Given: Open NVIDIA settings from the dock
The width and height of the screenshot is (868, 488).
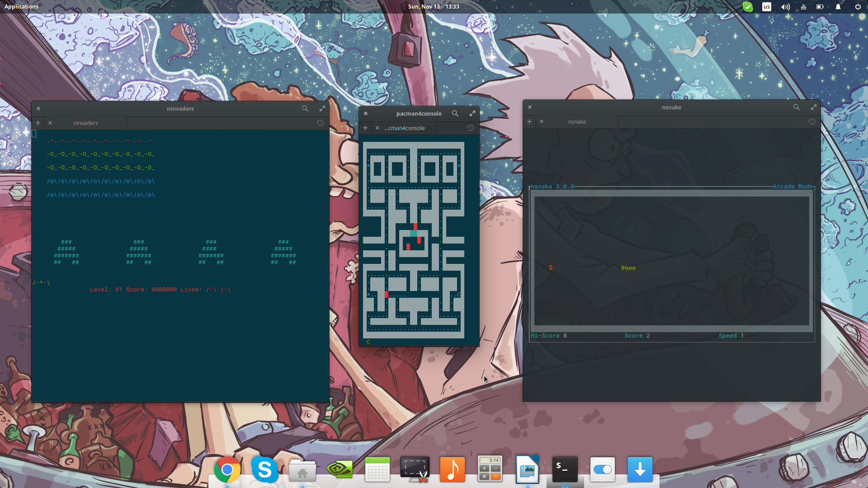Looking at the screenshot, I should 340,470.
